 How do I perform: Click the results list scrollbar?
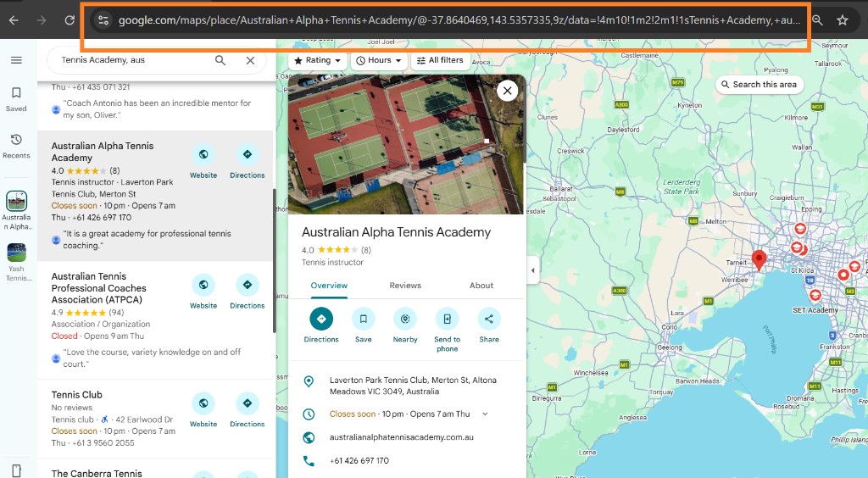274,260
